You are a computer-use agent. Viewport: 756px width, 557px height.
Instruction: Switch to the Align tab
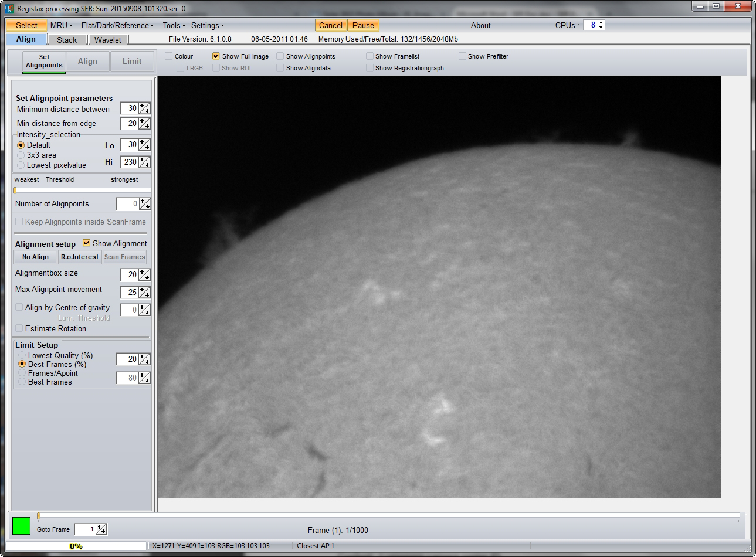pyautogui.click(x=26, y=39)
